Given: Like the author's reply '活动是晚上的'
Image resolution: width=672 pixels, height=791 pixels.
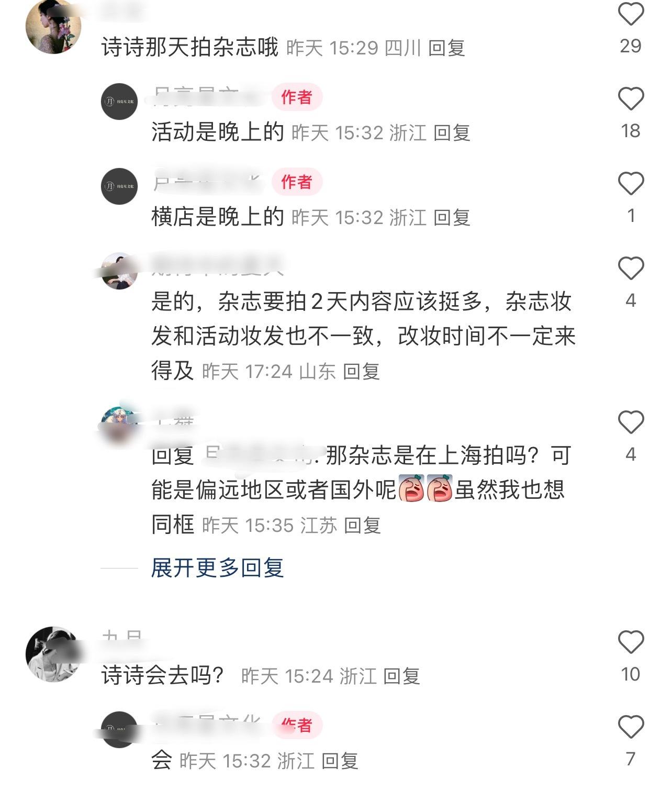Looking at the screenshot, I should 631,98.
